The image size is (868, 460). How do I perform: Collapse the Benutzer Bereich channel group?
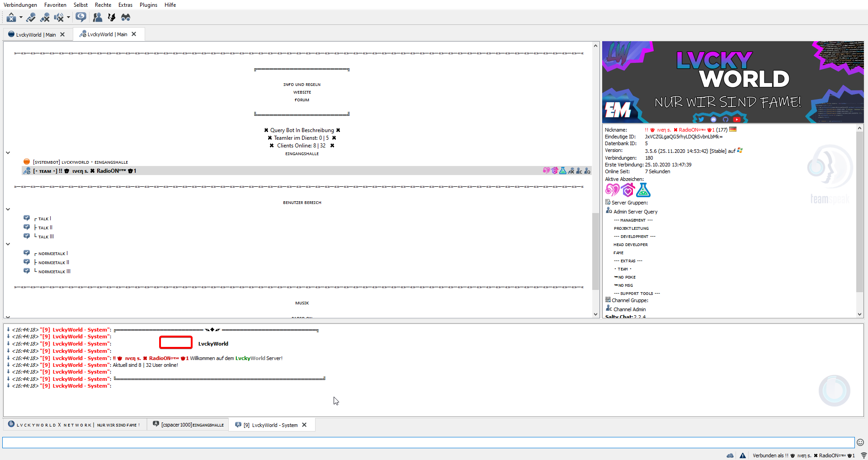coord(8,209)
